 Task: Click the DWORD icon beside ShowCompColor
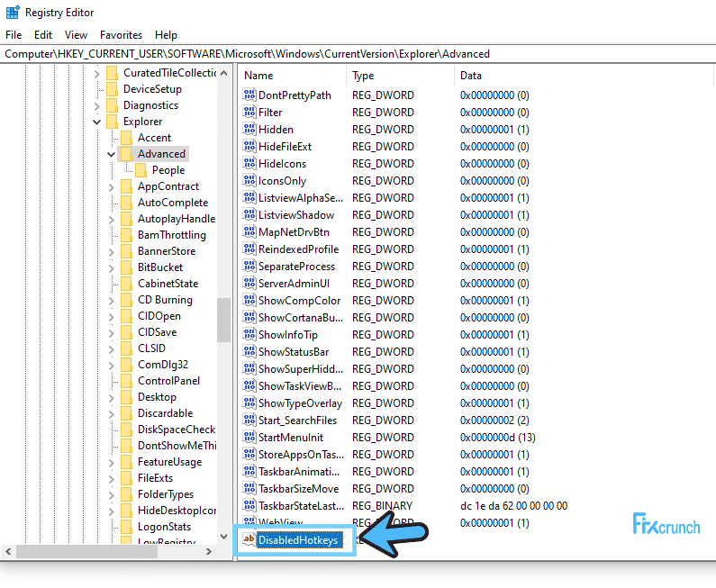[x=249, y=301]
